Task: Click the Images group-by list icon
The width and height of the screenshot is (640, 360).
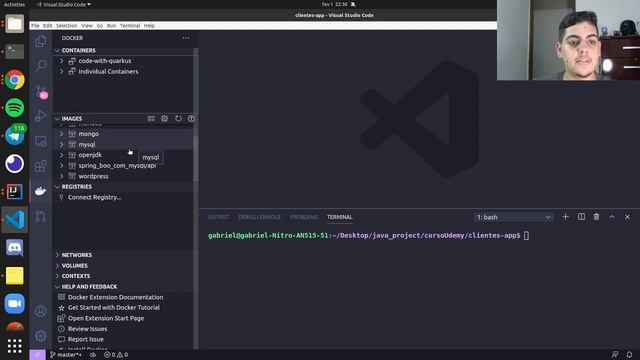Action: click(151, 119)
